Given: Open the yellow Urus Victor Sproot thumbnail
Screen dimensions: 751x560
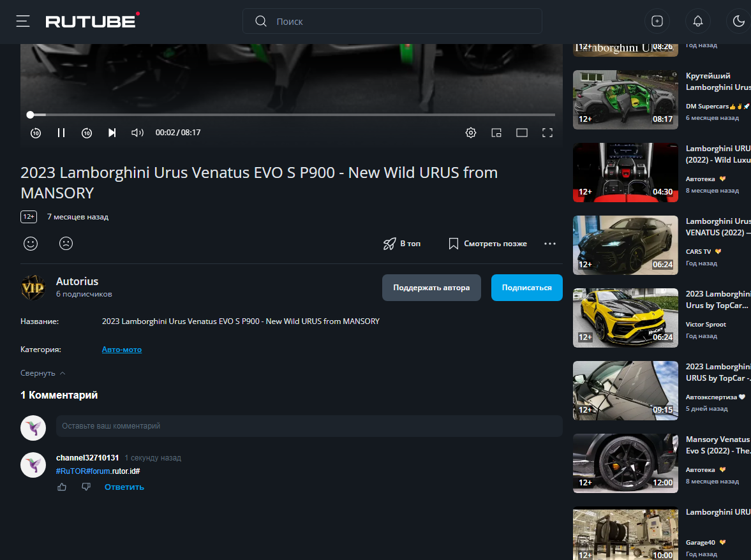Looking at the screenshot, I should pyautogui.click(x=625, y=318).
